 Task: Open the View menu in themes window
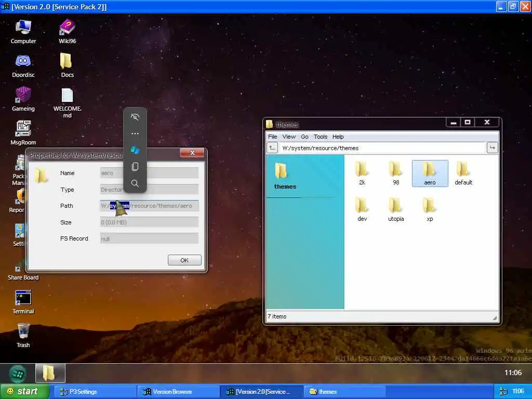[289, 137]
